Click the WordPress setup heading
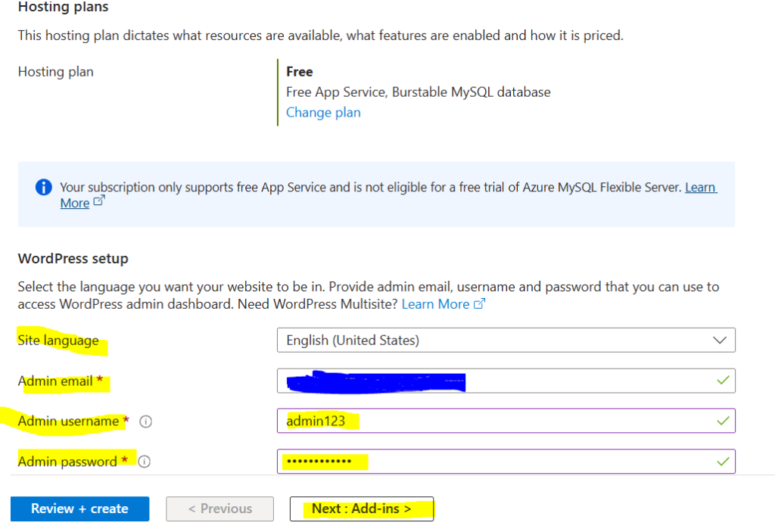Viewport: 775px width, 532px height. pyautogui.click(x=73, y=259)
